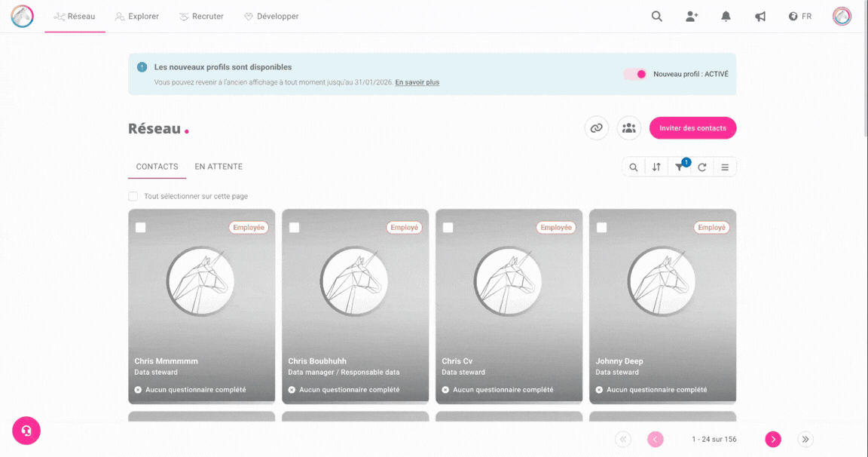
Task: Refresh the contacts list
Action: [702, 167]
